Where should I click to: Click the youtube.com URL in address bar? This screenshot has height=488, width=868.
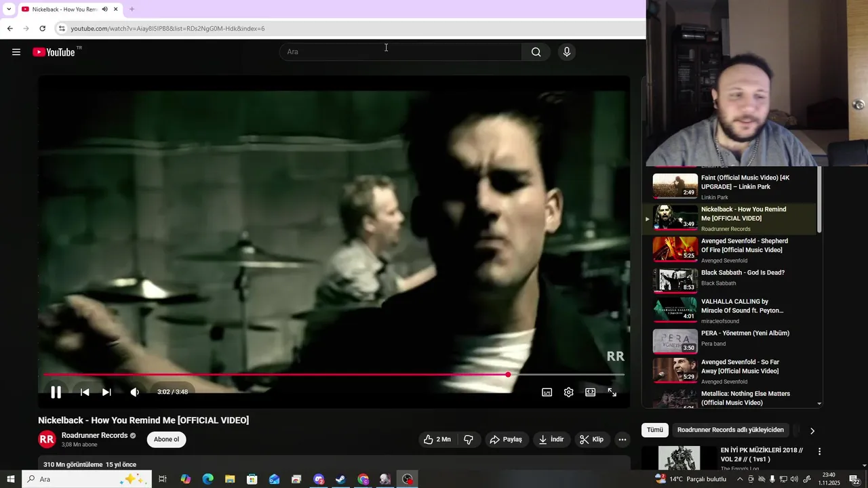point(167,28)
